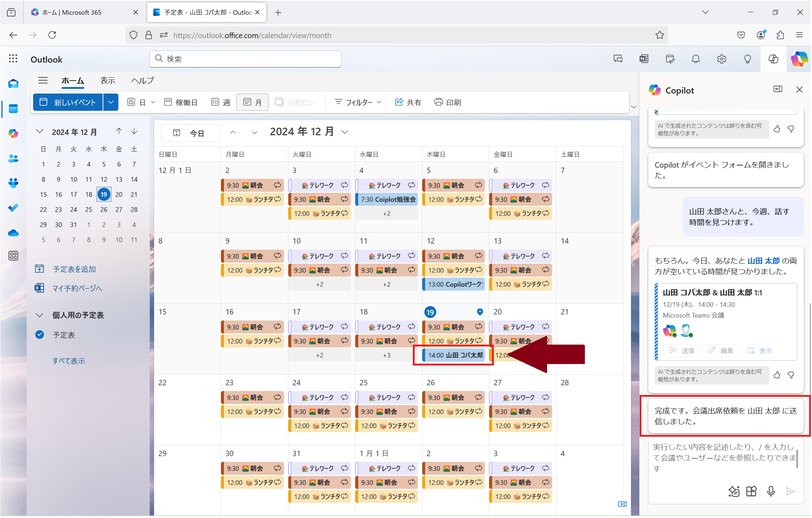Image resolution: width=812 pixels, height=518 pixels.
Task: Show next month in mini calendar
Action: click(134, 131)
